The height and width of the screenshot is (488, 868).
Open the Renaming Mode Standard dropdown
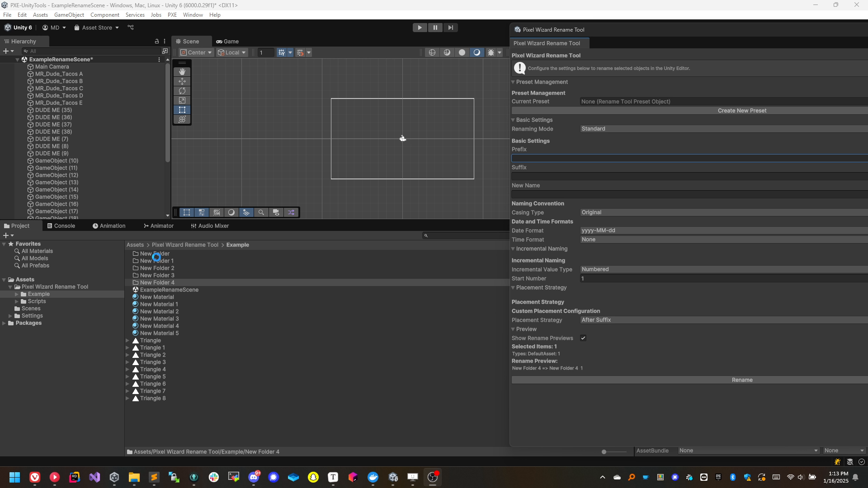tap(724, 129)
